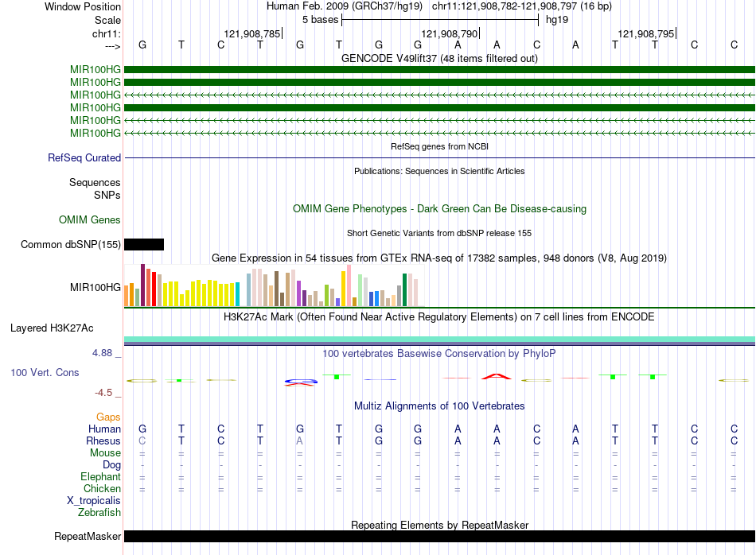Click the RepeatMasker track label
The image size is (756, 555).
(88, 536)
